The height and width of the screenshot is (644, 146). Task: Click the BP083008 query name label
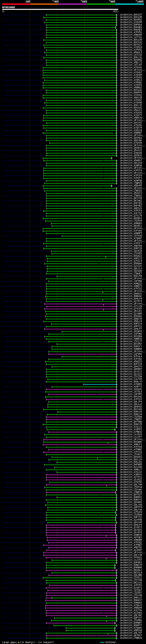click(x=8, y=7)
